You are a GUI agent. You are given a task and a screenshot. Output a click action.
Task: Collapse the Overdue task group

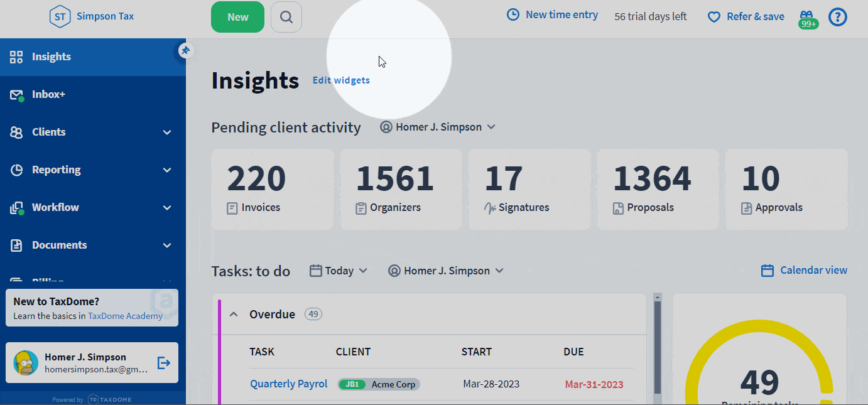pyautogui.click(x=234, y=314)
